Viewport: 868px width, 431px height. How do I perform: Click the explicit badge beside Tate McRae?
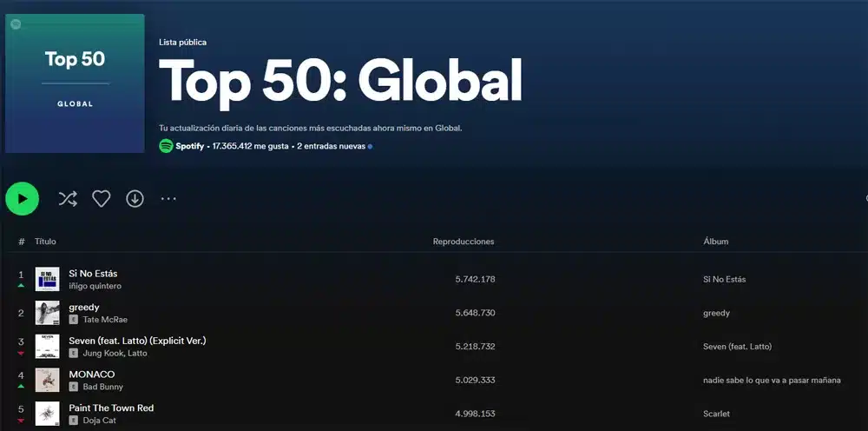click(74, 320)
